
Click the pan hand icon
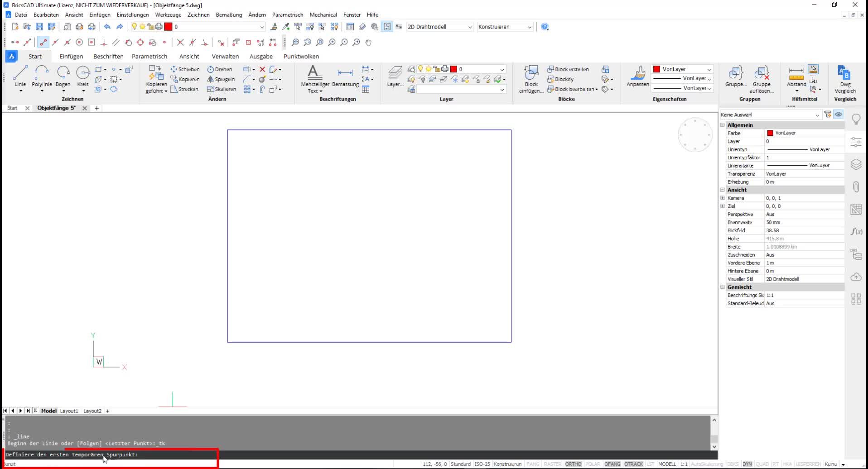[x=369, y=42]
